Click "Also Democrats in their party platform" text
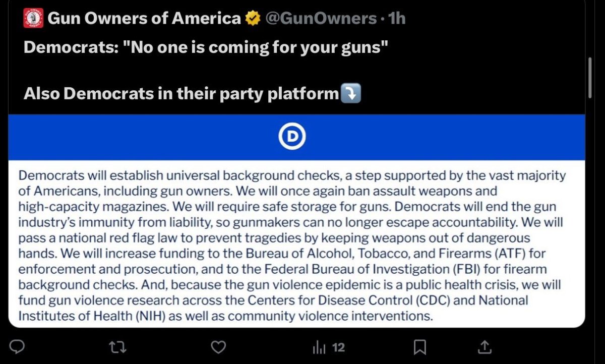Viewport: 605px width, 364px height. (181, 94)
